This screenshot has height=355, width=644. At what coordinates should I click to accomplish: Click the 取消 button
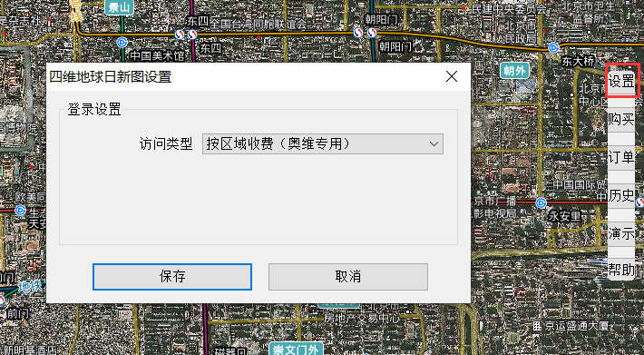348,277
